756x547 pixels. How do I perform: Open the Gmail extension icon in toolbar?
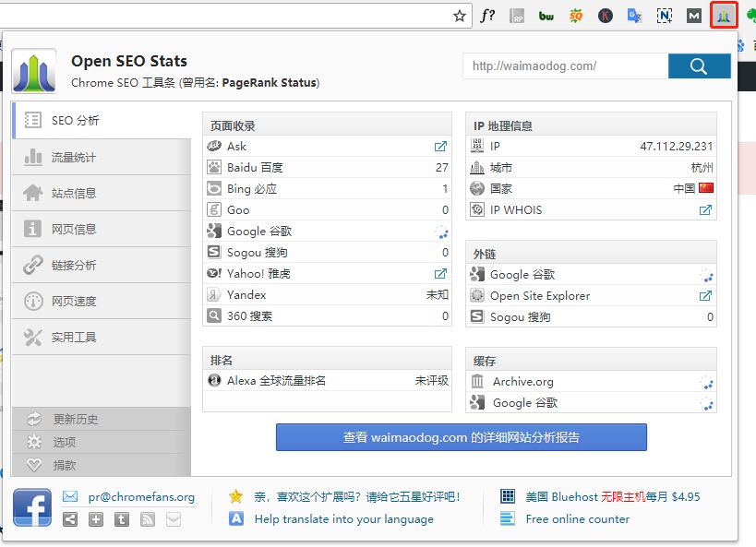(693, 15)
